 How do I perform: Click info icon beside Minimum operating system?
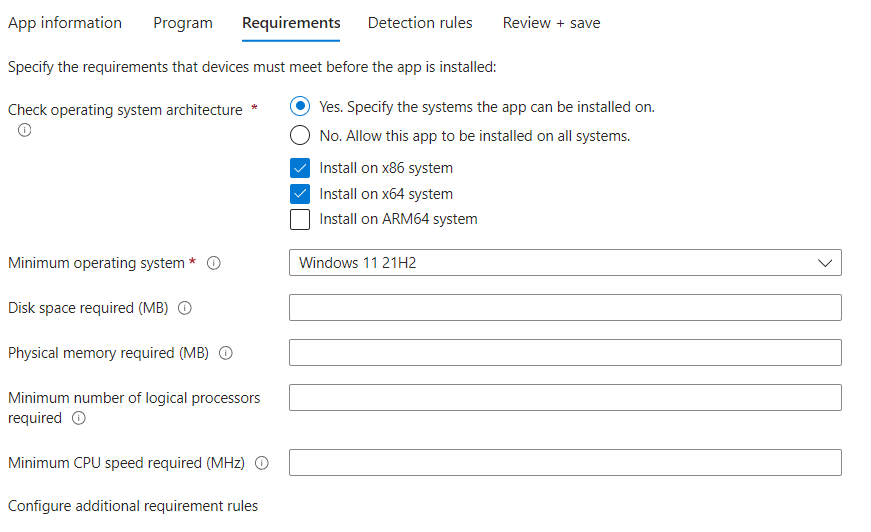tap(213, 263)
